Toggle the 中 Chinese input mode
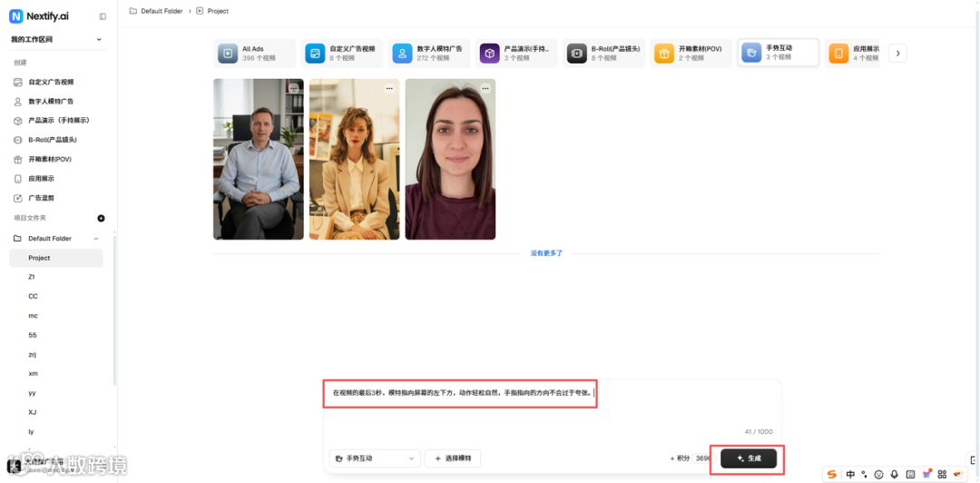The width and height of the screenshot is (980, 483). tap(850, 474)
